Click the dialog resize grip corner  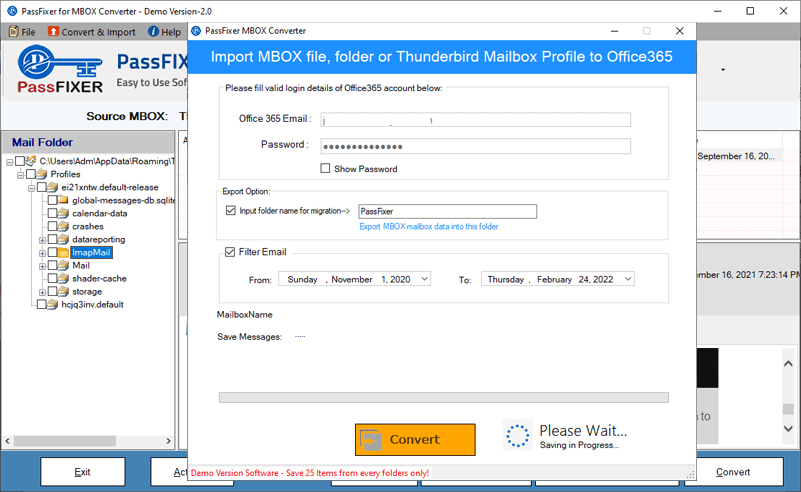691,475
